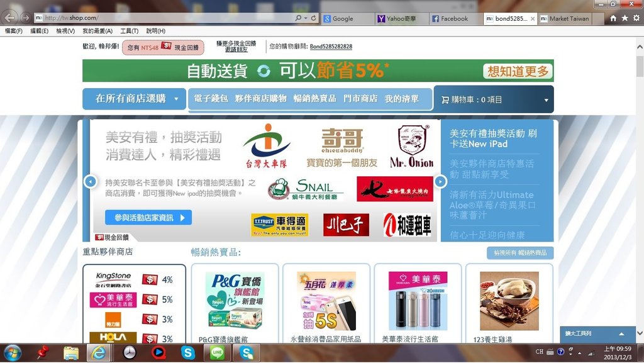
Task: Select the Ultimate Aloe 草莓/奇異果 slide link
Action: tap(492, 204)
